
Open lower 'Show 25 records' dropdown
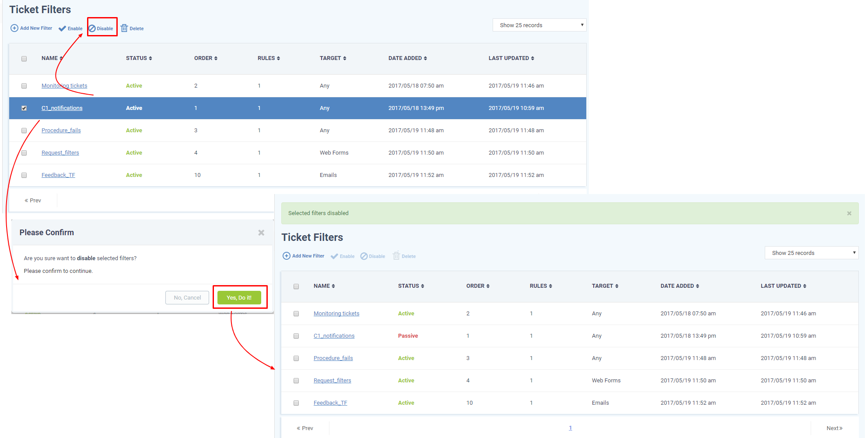(x=812, y=253)
